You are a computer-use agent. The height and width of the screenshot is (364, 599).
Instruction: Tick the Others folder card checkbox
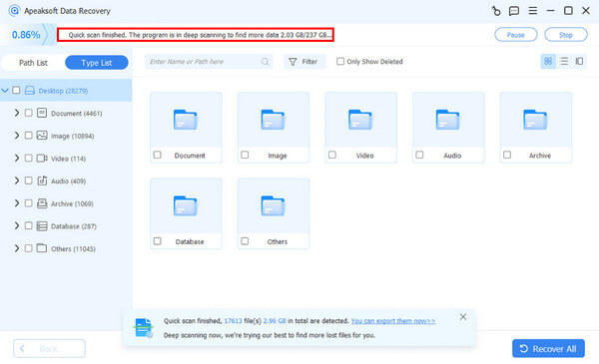(x=245, y=240)
